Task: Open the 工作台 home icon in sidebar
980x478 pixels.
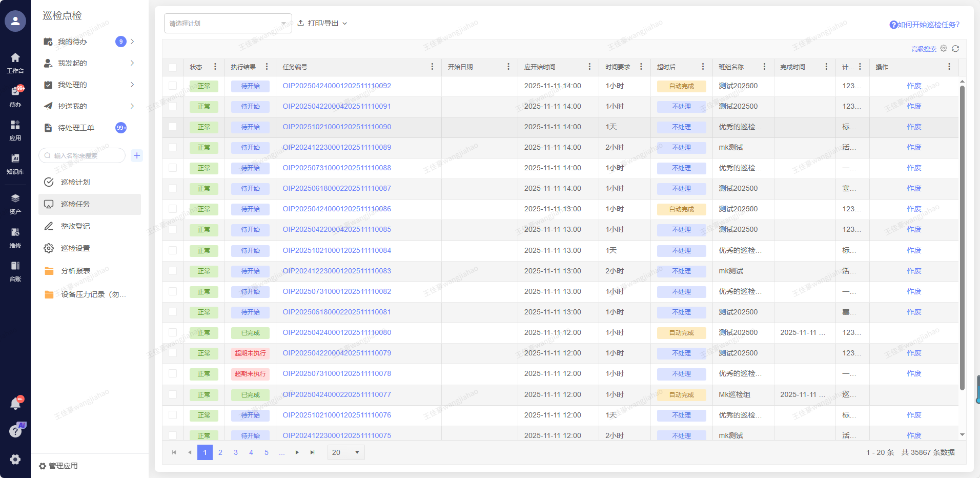Action: [x=15, y=62]
